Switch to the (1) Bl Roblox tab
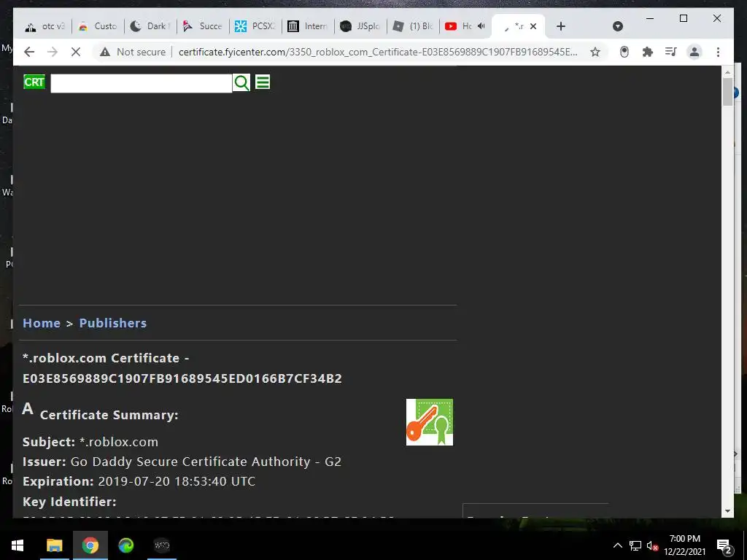The width and height of the screenshot is (747, 560). coord(413,26)
